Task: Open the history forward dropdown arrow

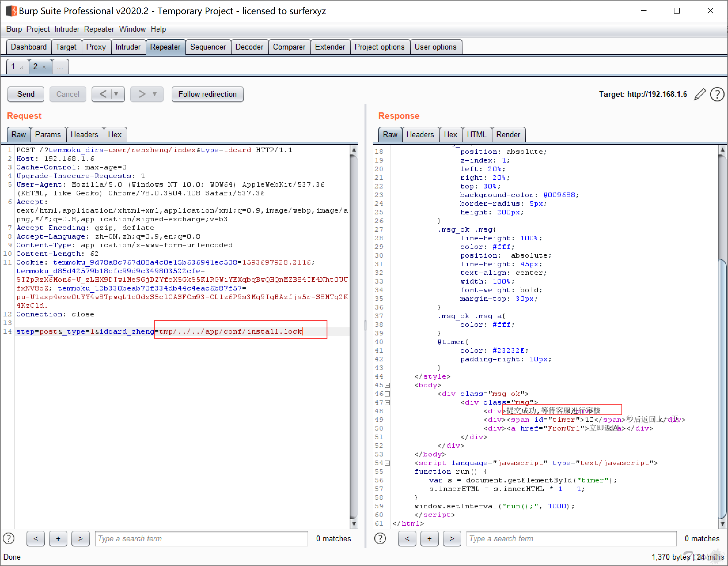Action: pos(155,95)
